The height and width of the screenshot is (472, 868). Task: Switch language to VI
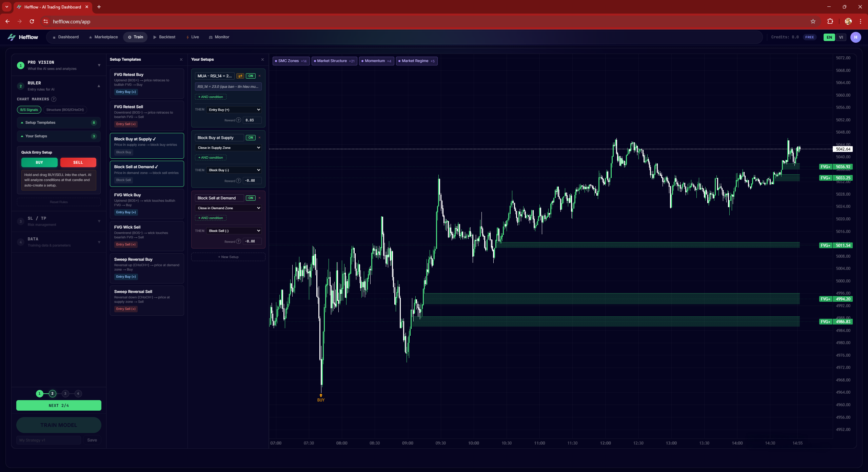(841, 37)
